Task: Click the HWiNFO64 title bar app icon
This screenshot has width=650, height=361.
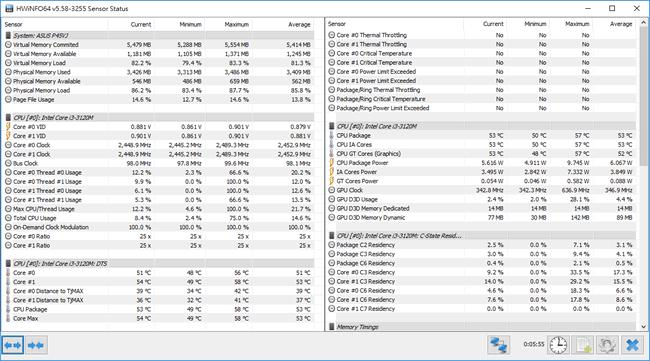Action: coord(9,8)
